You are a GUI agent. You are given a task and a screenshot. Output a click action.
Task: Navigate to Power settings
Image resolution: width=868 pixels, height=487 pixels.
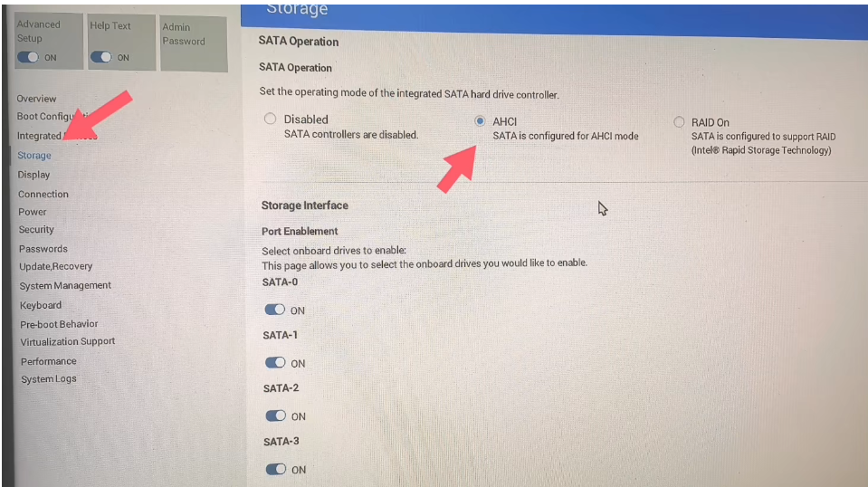pyautogui.click(x=33, y=212)
